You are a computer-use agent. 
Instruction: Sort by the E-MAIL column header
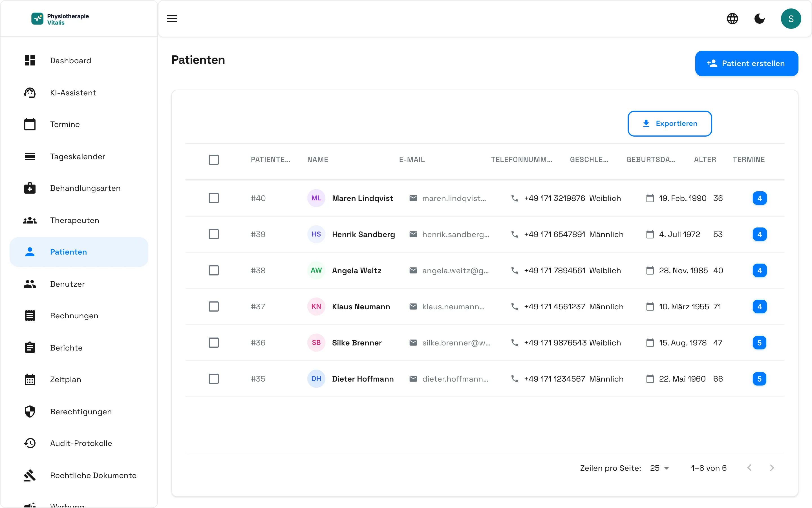412,159
